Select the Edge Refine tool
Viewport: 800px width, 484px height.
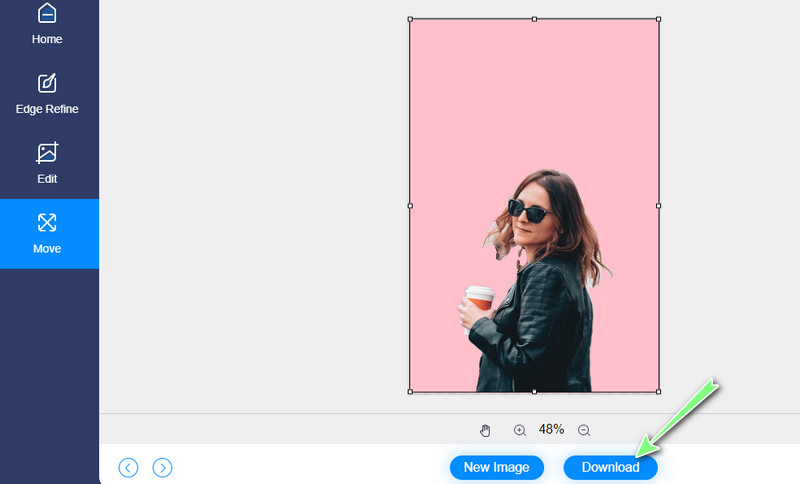coord(47,94)
